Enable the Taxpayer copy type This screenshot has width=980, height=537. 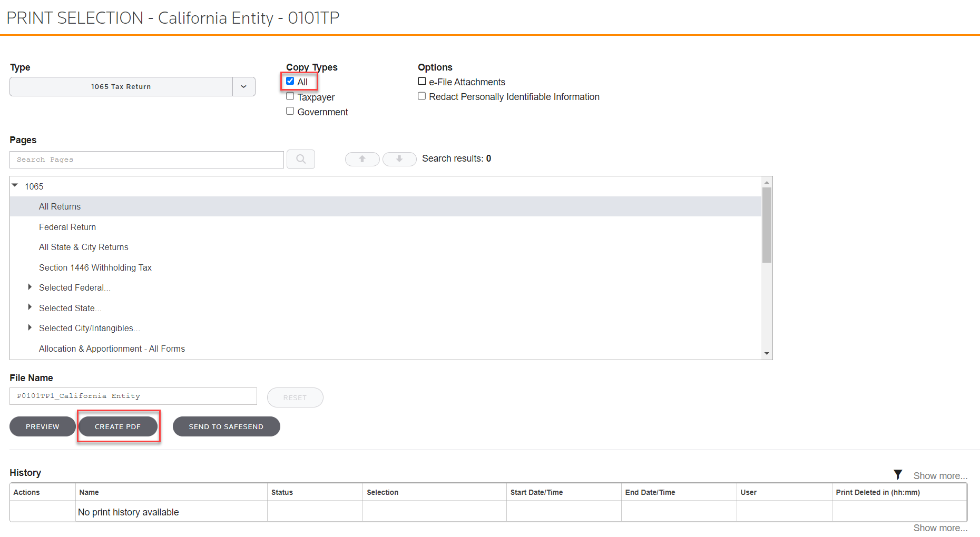click(290, 96)
